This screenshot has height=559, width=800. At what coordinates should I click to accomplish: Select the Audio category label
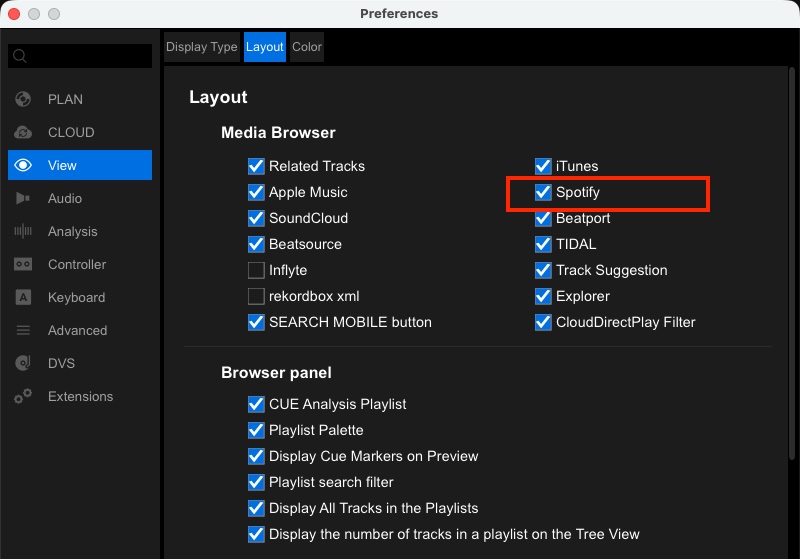click(x=65, y=198)
